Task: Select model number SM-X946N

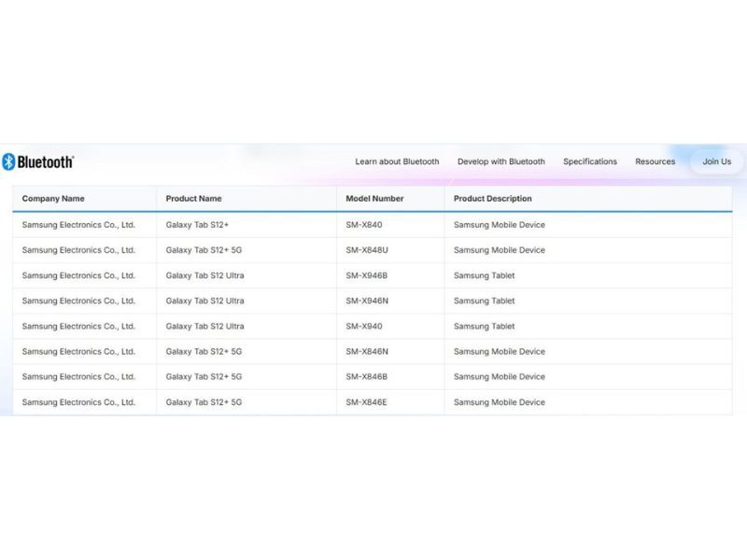Action: (367, 301)
